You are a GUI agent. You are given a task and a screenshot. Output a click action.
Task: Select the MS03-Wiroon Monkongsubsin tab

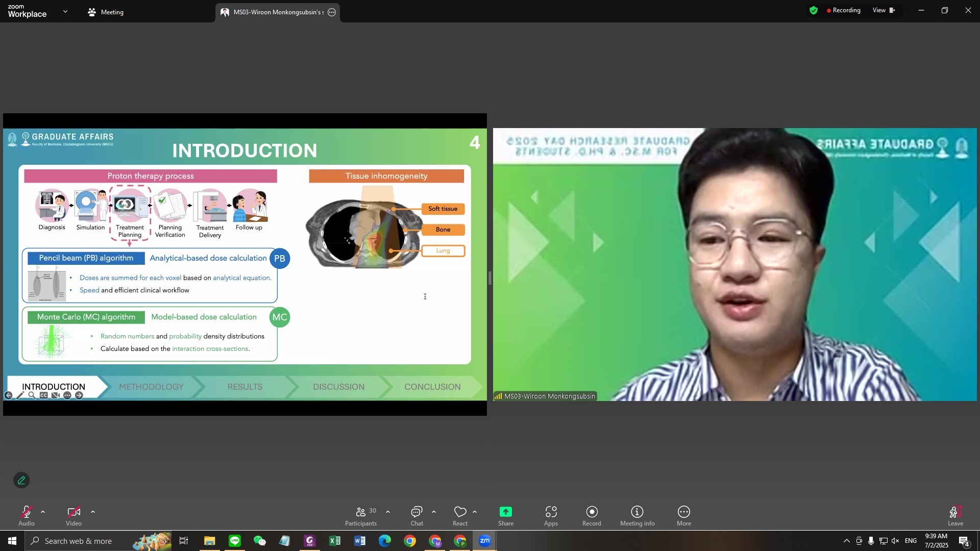click(x=277, y=12)
